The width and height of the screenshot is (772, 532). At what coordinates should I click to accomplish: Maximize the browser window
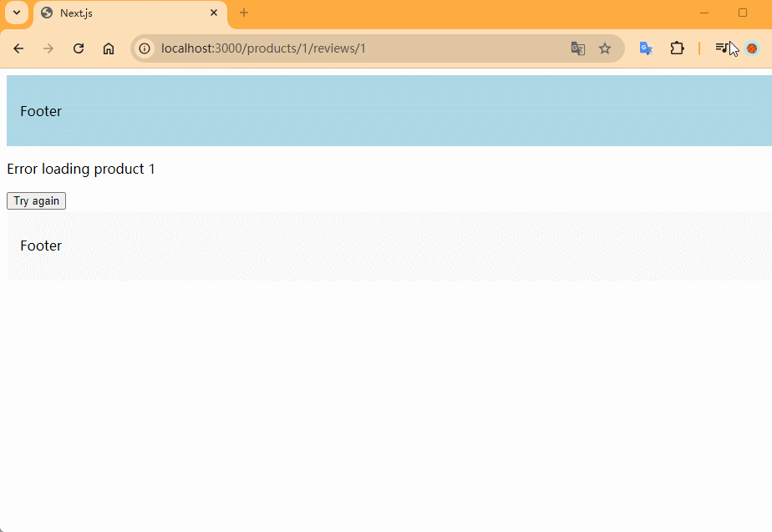[x=742, y=13]
